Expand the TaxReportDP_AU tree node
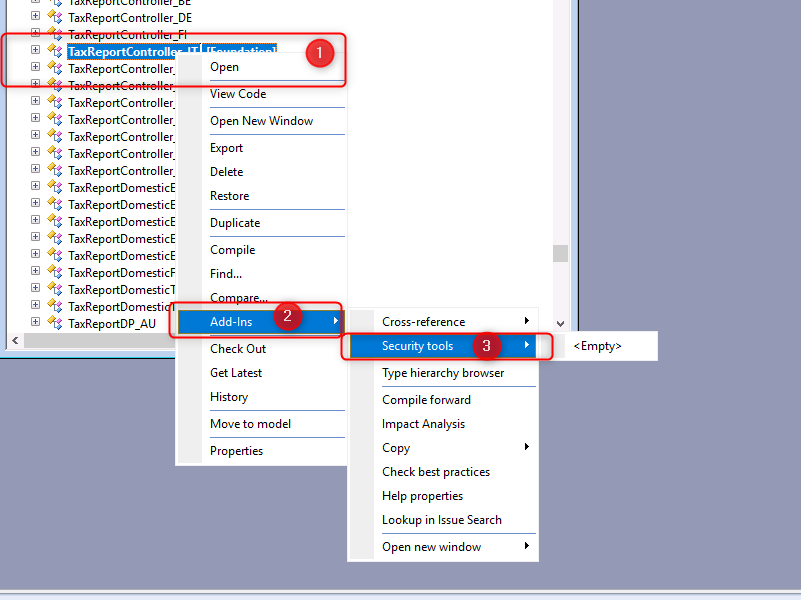The width and height of the screenshot is (801, 600). click(35, 322)
